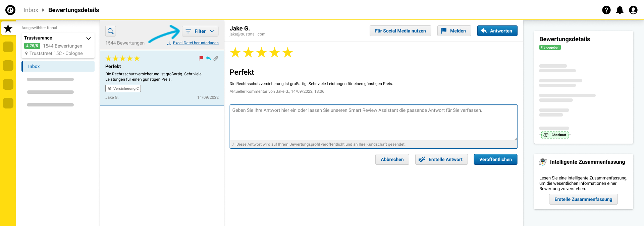The width and height of the screenshot is (644, 226).
Task: Click the search magnifier in review list
Action: (111, 31)
